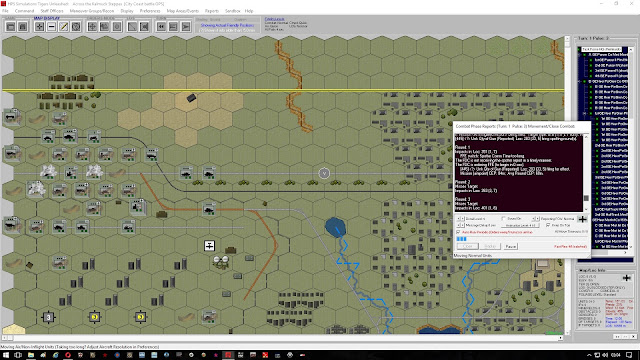Screen dimensions: 640x360
Task: Open the Staff Officers menu
Action: point(52,11)
